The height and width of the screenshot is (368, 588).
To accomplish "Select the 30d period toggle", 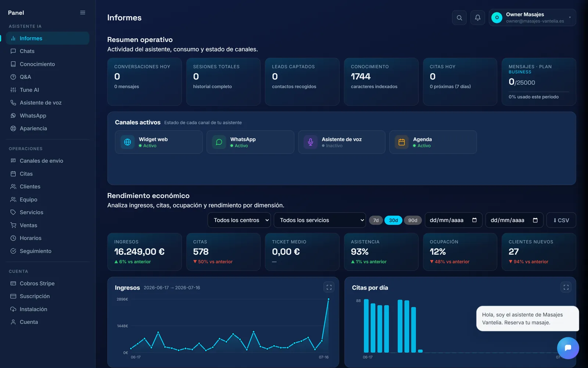I will (x=394, y=220).
